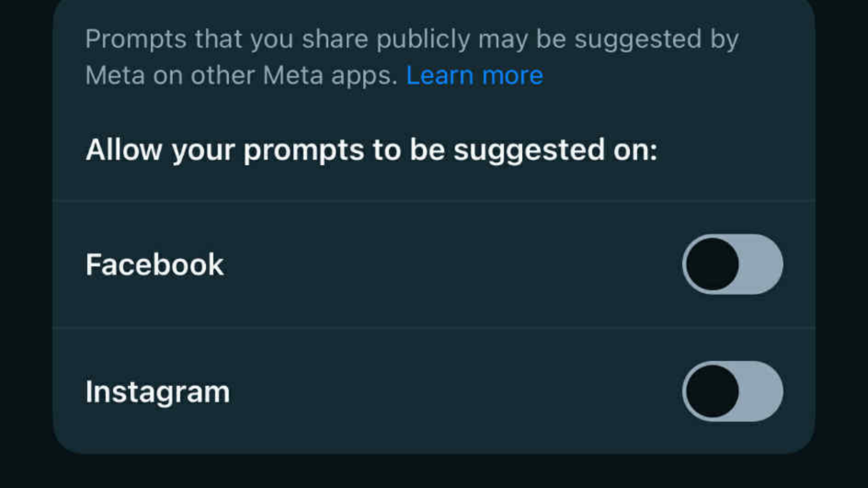868x488 pixels.
Task: Tap the Facebook label
Action: coord(155,264)
